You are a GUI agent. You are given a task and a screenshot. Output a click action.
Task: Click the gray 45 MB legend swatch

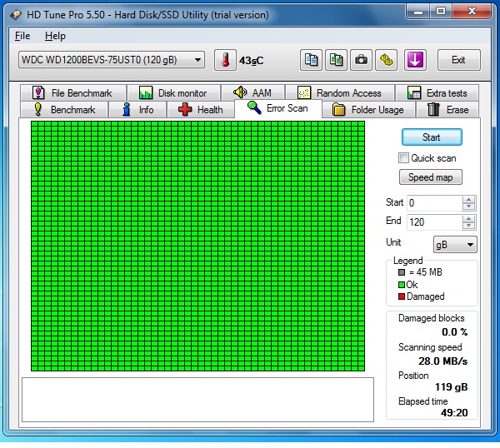tap(402, 272)
